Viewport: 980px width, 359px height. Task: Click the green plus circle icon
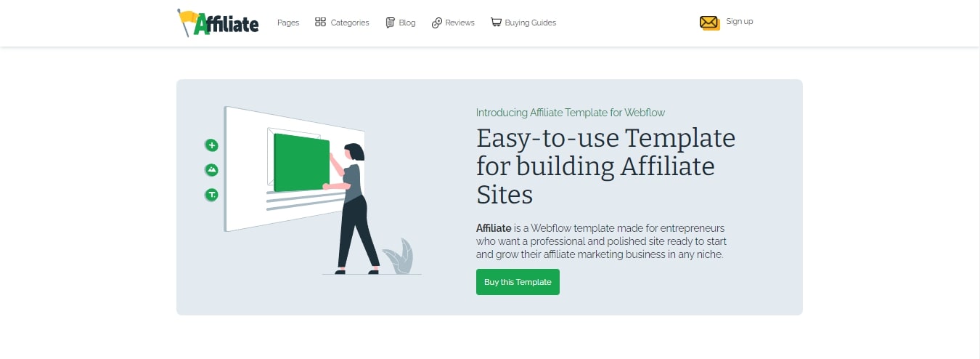pos(212,145)
